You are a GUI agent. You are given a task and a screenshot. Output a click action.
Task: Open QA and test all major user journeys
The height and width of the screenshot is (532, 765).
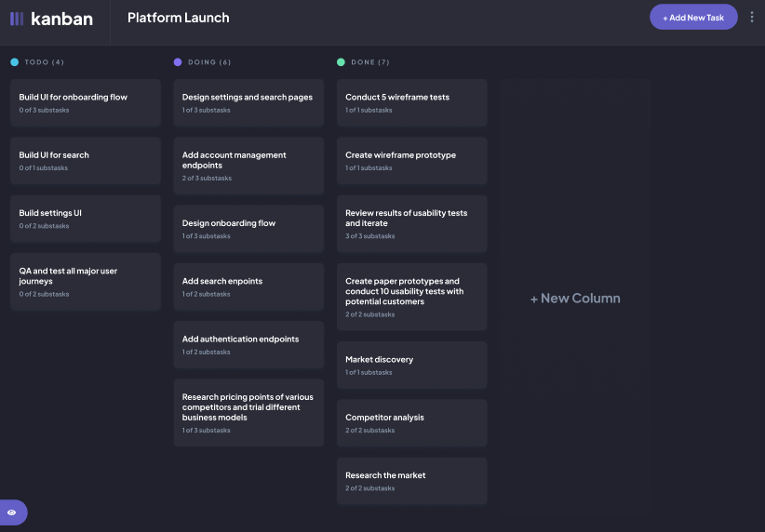click(86, 282)
